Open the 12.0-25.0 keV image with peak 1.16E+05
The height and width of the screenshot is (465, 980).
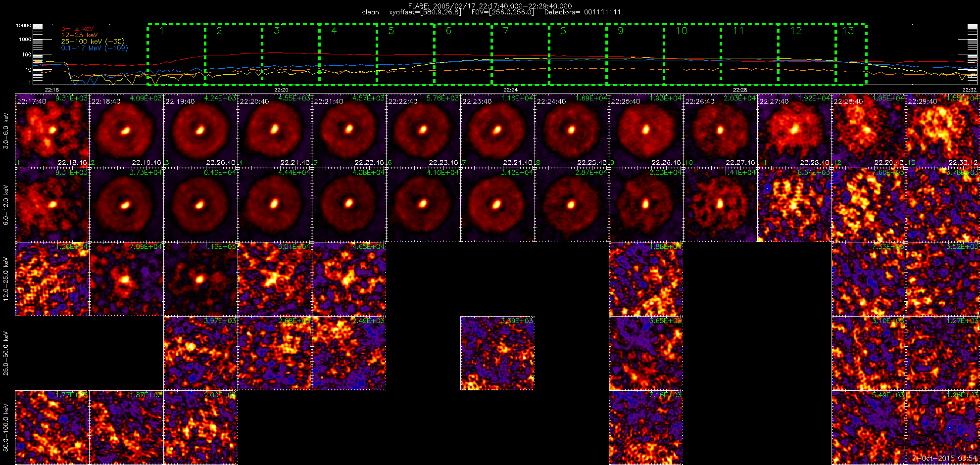tap(200, 279)
